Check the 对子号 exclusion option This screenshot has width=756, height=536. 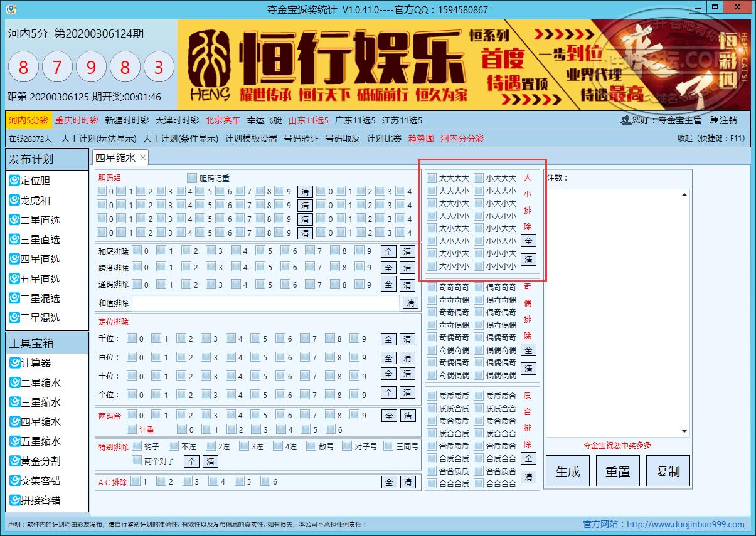point(347,447)
